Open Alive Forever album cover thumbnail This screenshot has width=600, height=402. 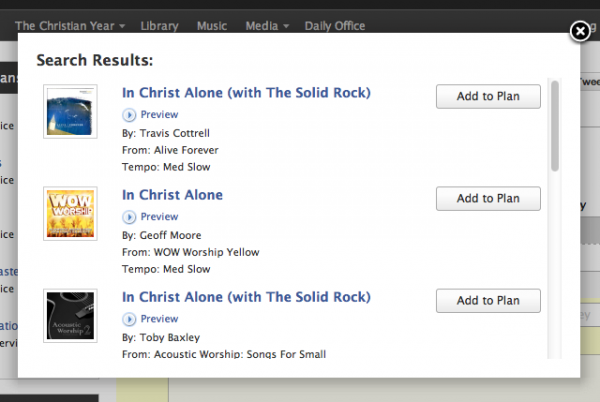(70, 111)
